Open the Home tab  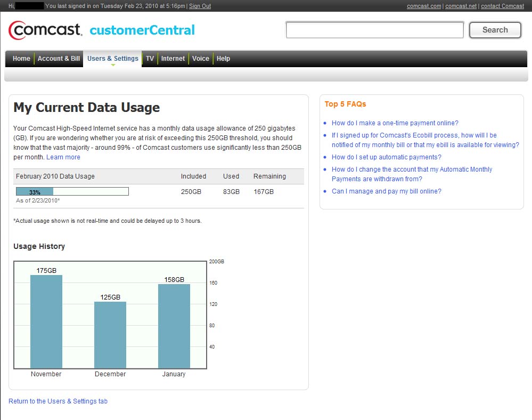point(21,59)
